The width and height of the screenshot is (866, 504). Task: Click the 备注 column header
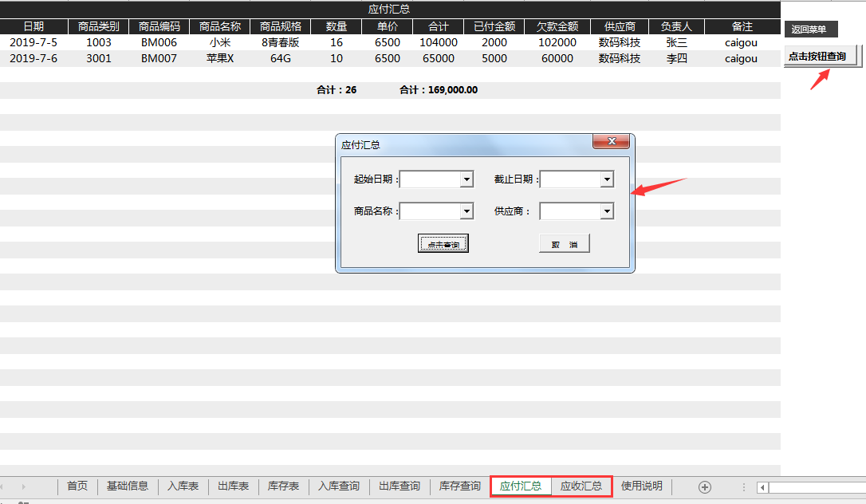tap(742, 26)
